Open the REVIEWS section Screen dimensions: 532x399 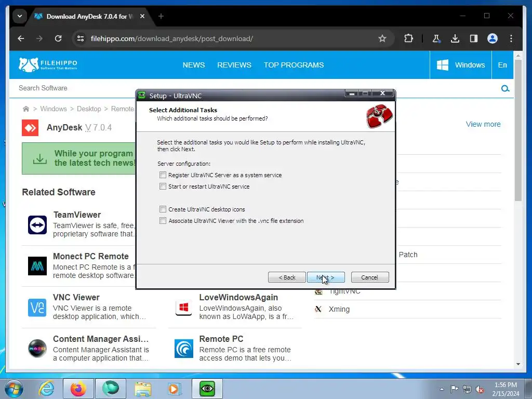coord(234,65)
